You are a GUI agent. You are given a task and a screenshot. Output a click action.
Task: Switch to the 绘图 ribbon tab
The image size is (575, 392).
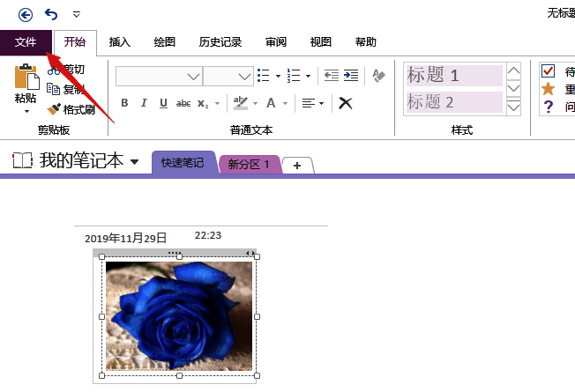tap(165, 42)
